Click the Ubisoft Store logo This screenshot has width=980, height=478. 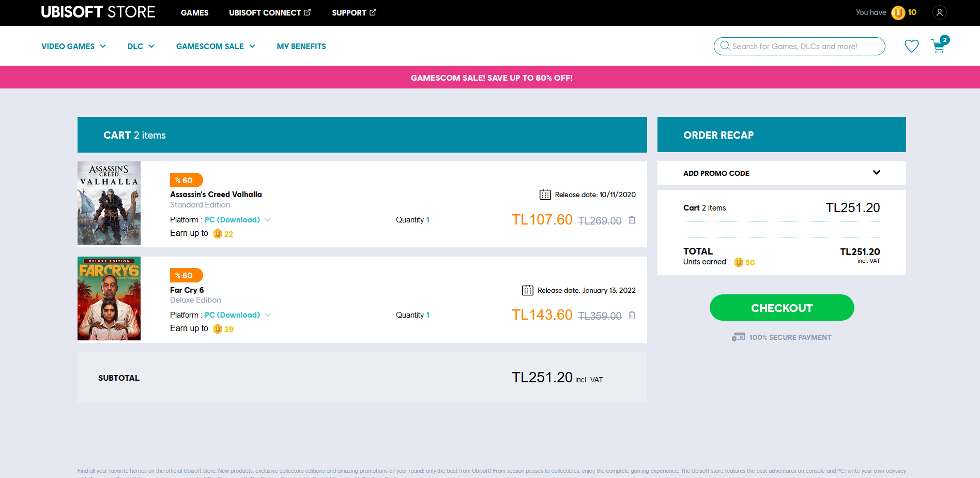click(x=98, y=12)
